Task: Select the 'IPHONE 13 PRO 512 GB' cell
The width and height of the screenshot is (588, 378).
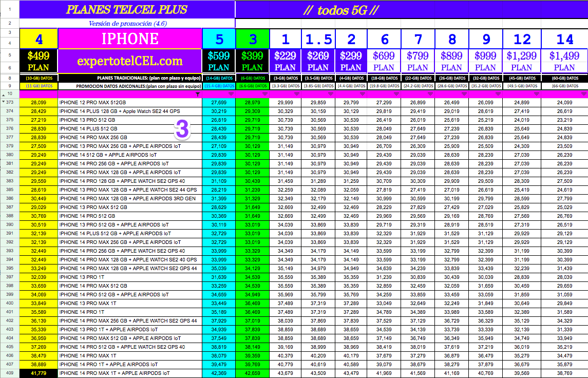Action: [130, 120]
